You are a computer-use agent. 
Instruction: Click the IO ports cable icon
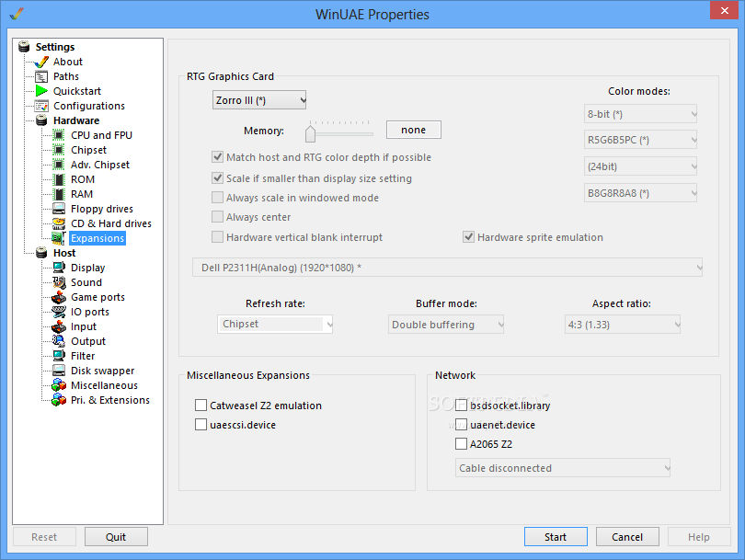click(x=59, y=312)
